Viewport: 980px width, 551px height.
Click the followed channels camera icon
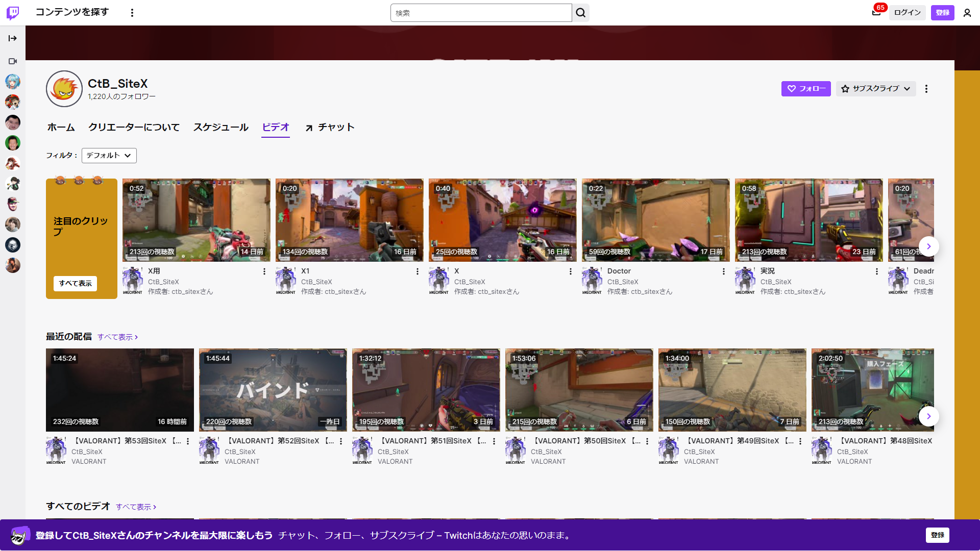13,61
